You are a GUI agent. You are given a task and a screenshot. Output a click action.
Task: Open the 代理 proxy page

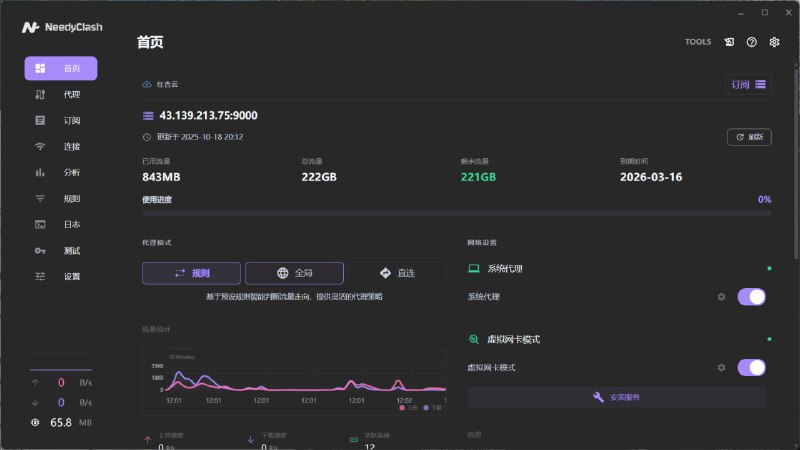coord(61,94)
